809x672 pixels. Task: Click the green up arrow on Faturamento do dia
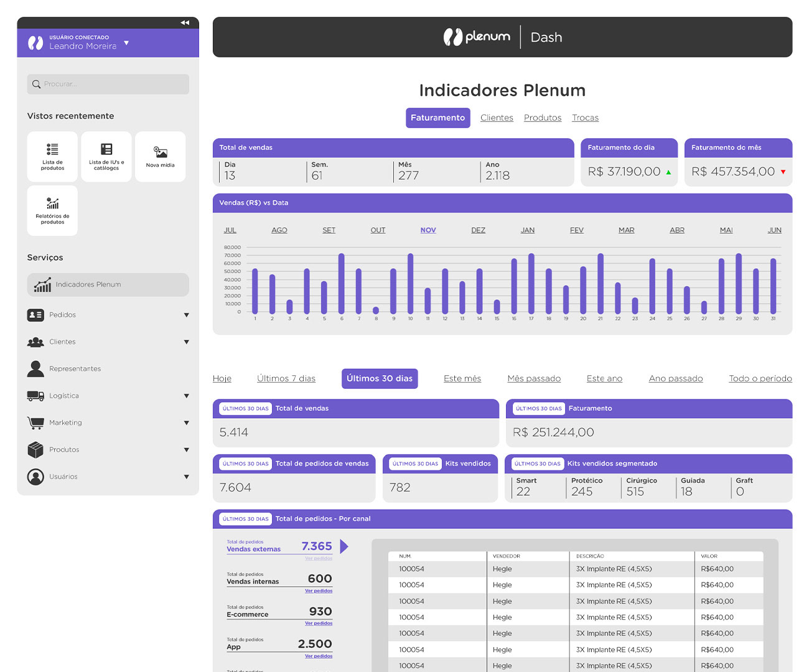coord(668,172)
